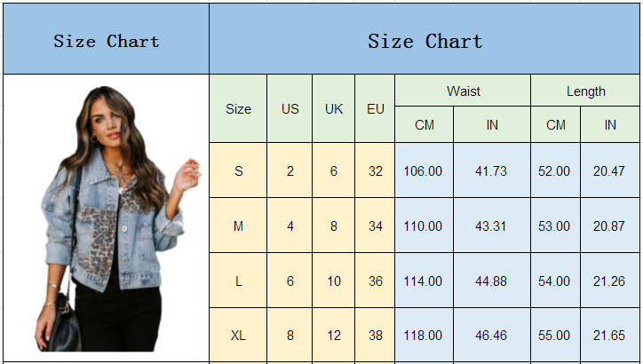This screenshot has width=643, height=364.
Task: Click the Length merged header cell
Action: click(585, 91)
